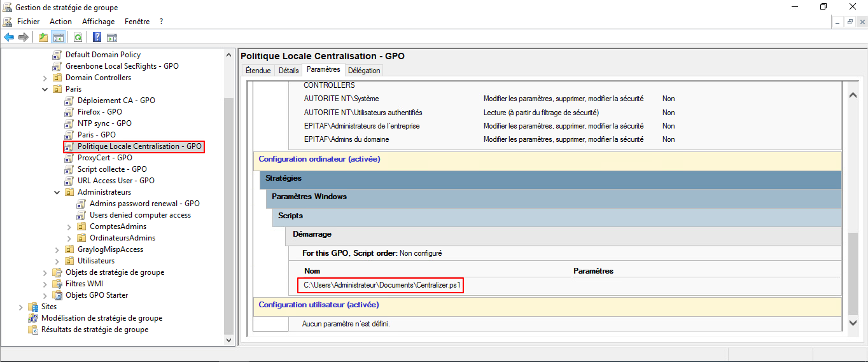Open the Affichage menu
Viewport: 868px width, 362px height.
point(98,22)
